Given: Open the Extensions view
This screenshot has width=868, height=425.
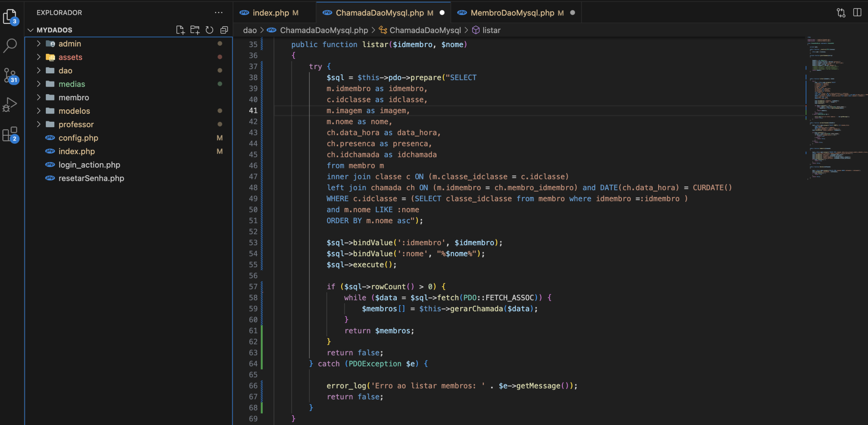Looking at the screenshot, I should point(10,134).
